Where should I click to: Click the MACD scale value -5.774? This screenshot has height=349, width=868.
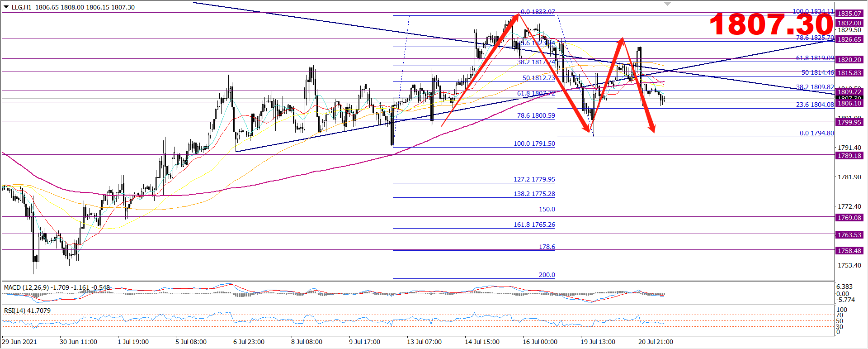pos(846,300)
